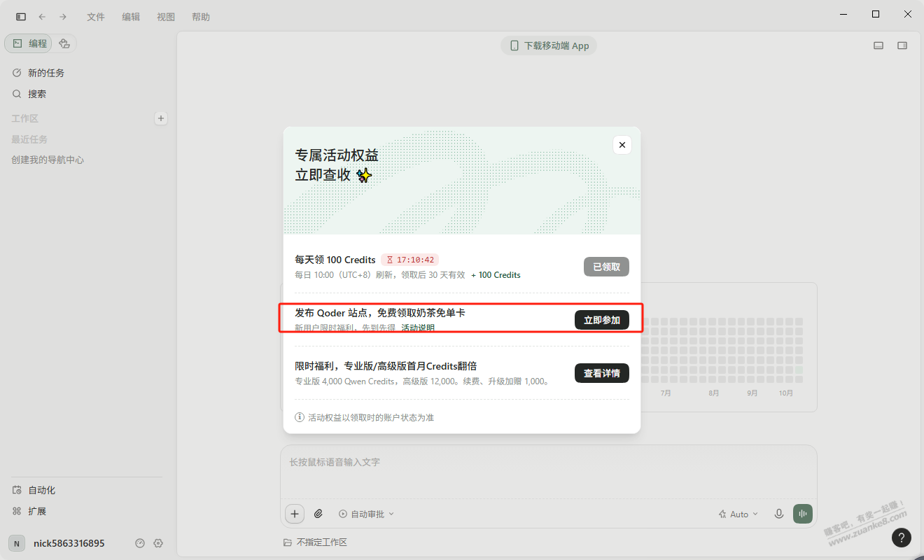Click the green voice waveform button
The image size is (924, 560).
pos(803,514)
